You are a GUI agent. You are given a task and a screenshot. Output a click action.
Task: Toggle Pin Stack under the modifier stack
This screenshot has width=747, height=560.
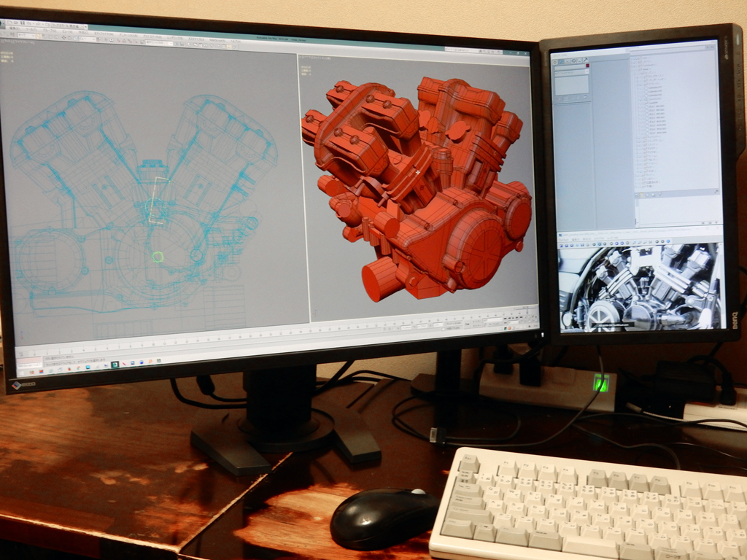coord(558,98)
